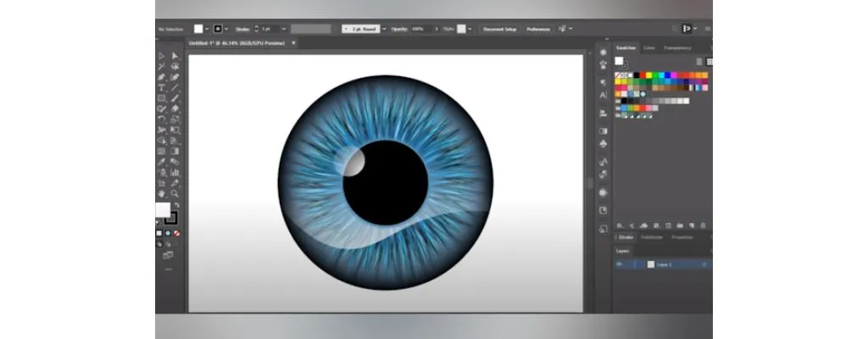Select the Type tool
The width and height of the screenshot is (868, 339).
[x=161, y=87]
